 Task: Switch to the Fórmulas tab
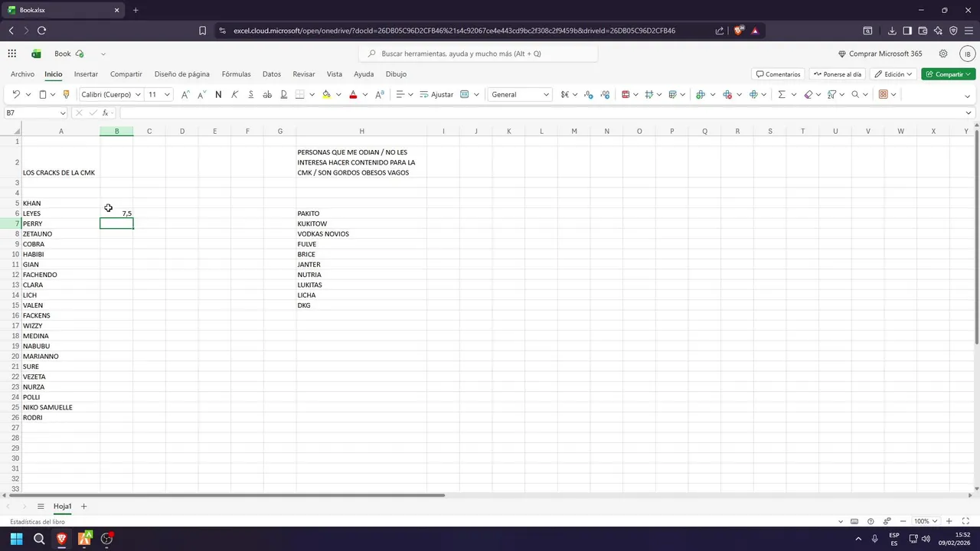click(x=236, y=74)
